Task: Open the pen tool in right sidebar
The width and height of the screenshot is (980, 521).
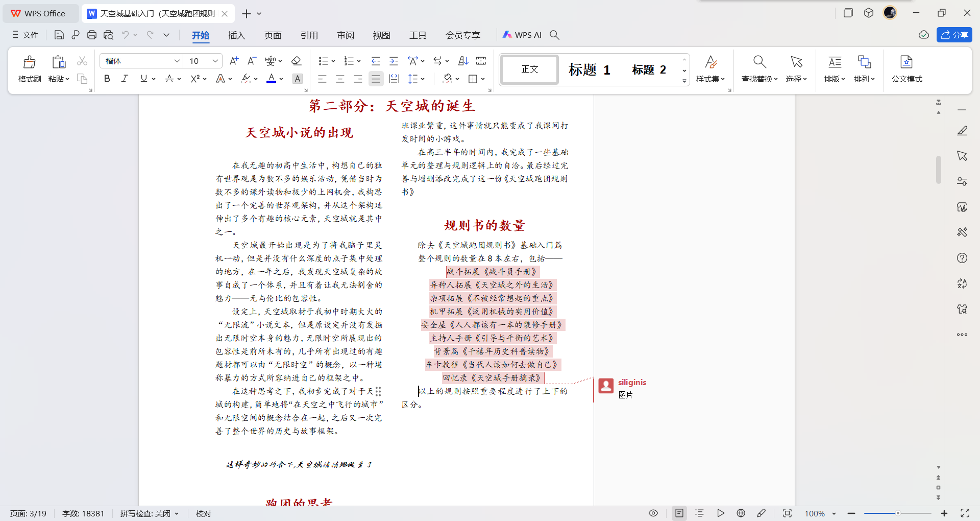Action: (962, 131)
